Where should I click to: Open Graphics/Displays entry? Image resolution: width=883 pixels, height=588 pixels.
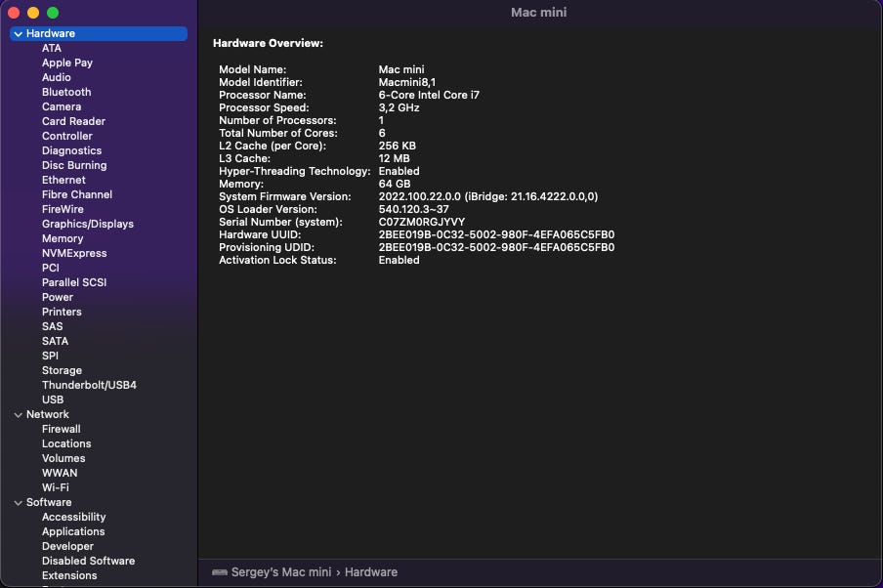coord(88,224)
